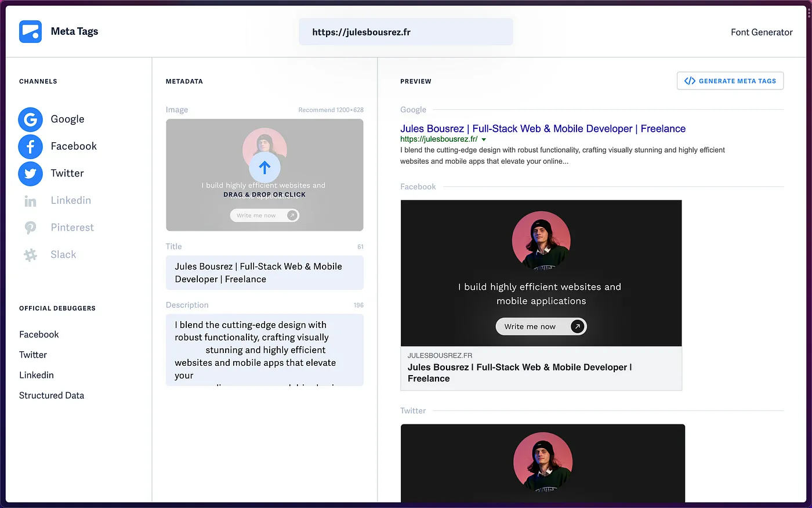
Task: Enable the Pinterest channel icon
Action: pyautogui.click(x=30, y=228)
